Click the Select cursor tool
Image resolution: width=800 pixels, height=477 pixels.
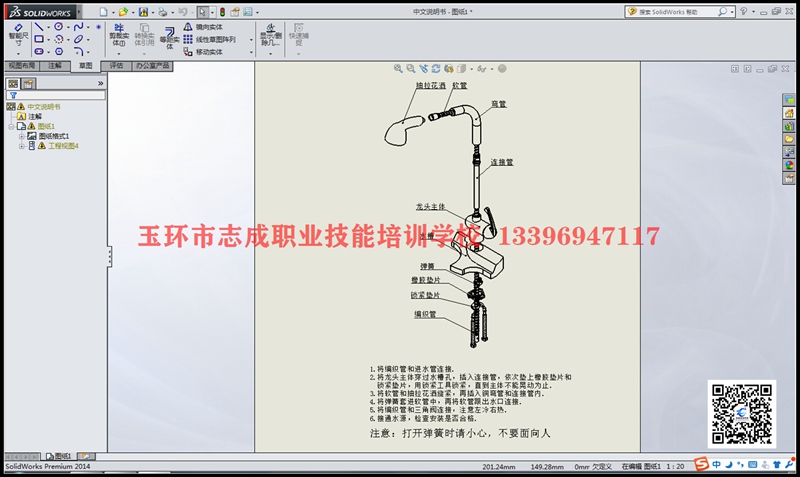(x=203, y=12)
